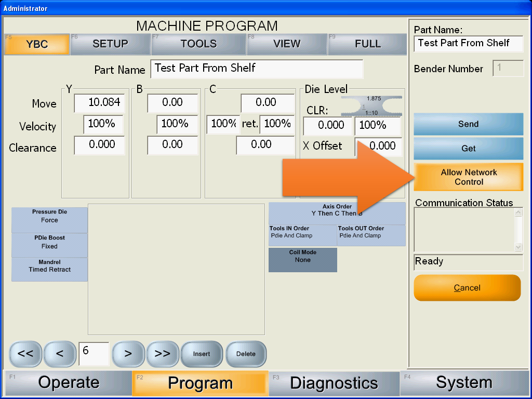Go to previous row with < button

click(x=60, y=354)
